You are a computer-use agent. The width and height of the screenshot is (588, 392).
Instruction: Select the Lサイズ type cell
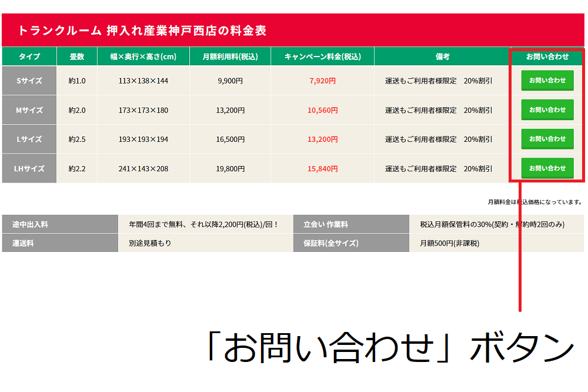click(x=29, y=139)
